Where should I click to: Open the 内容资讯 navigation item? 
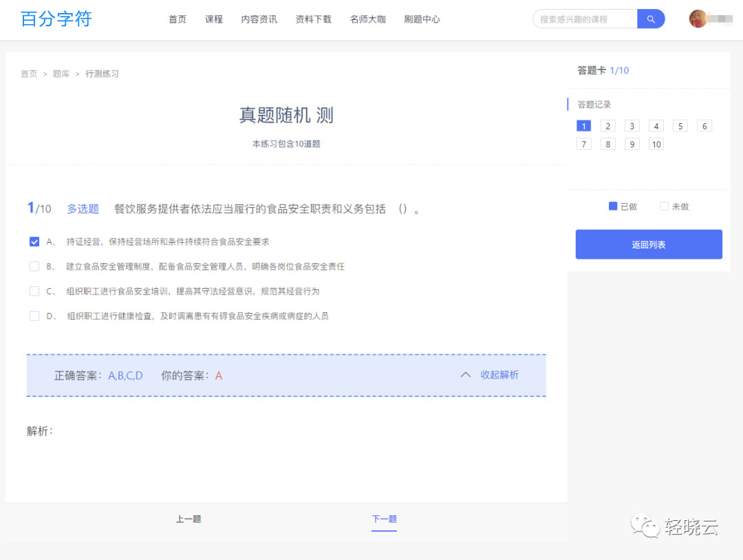[x=259, y=19]
